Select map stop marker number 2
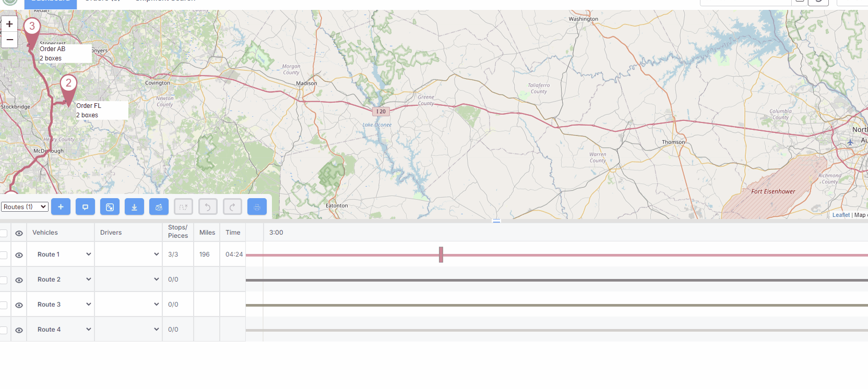 coord(68,88)
